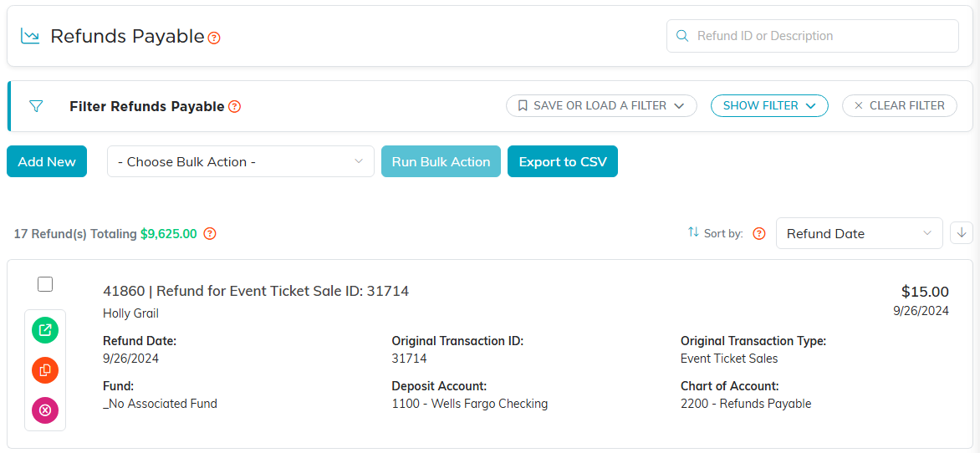
Task: Click Original Transaction ID value 31714
Action: [x=410, y=359]
